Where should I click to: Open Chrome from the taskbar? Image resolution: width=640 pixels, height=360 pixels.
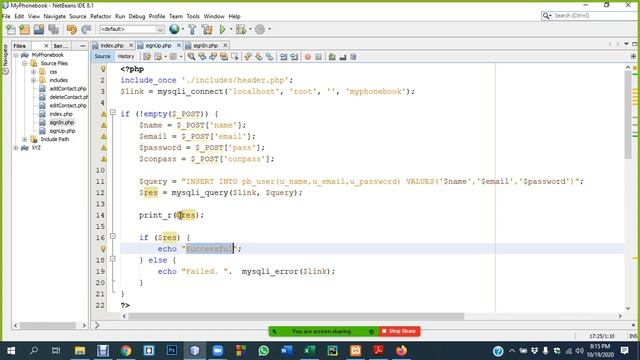tap(126, 350)
